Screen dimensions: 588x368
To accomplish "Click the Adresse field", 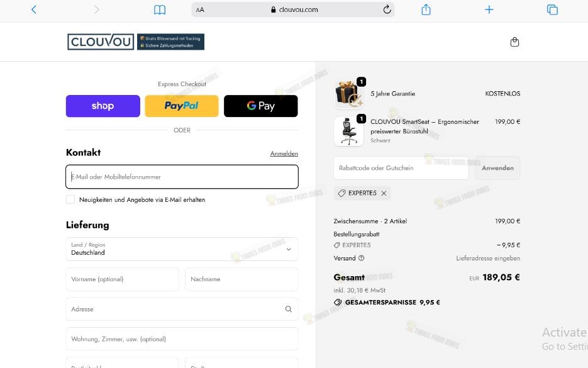I will (182, 309).
